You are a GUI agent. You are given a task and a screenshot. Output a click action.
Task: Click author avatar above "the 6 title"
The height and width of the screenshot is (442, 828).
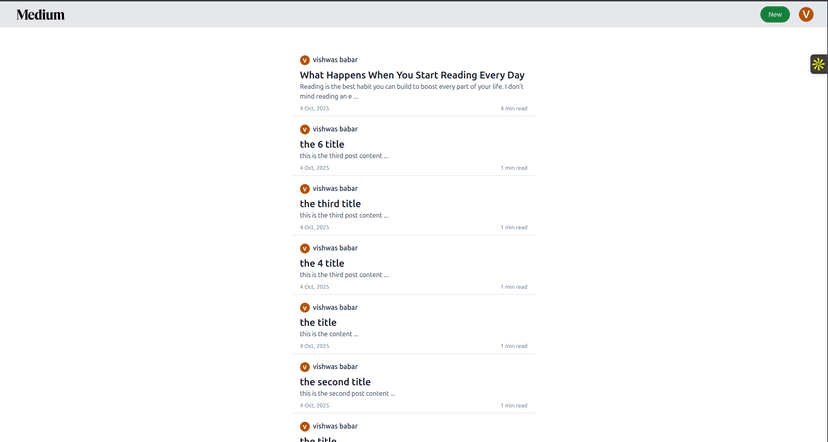coord(305,129)
